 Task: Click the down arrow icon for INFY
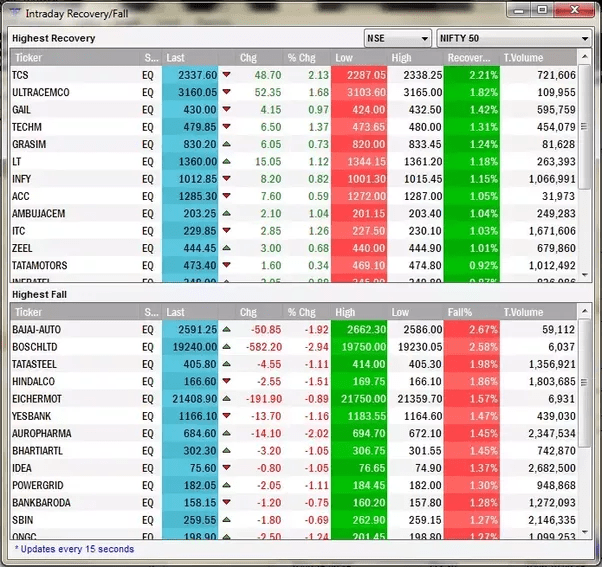[227, 179]
